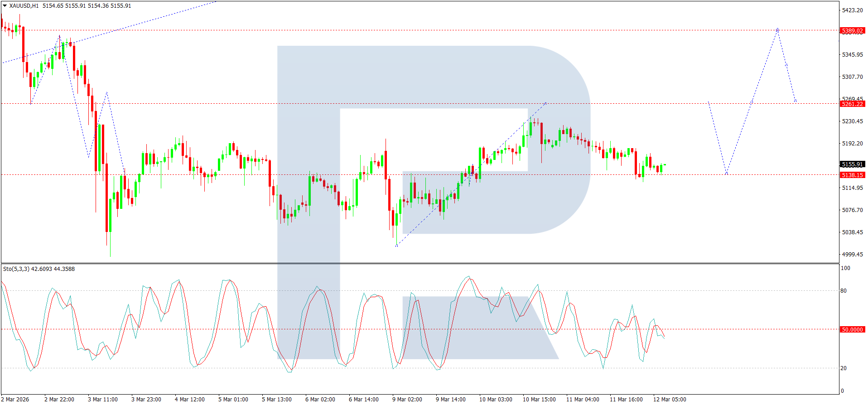
Task: Select the trendline endpoint at the 9 Mar low
Action: click(x=397, y=246)
